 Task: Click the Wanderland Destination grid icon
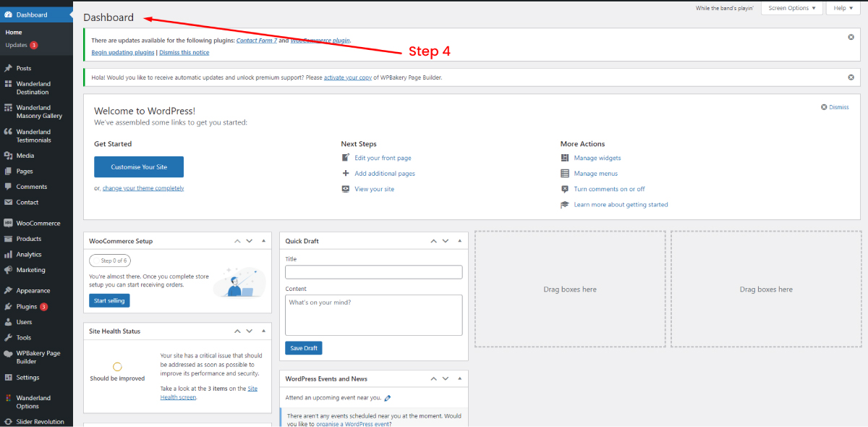click(9, 84)
